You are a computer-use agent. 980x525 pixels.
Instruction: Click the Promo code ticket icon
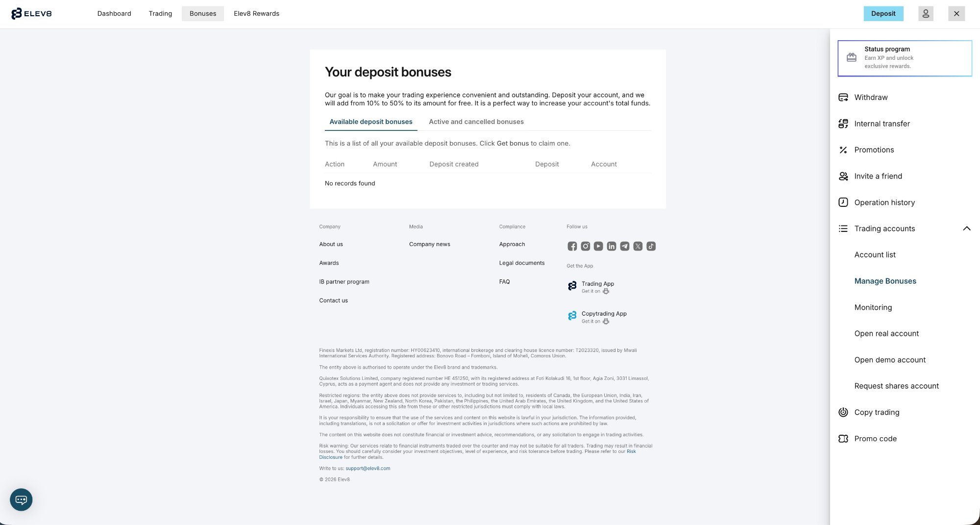[x=843, y=439]
